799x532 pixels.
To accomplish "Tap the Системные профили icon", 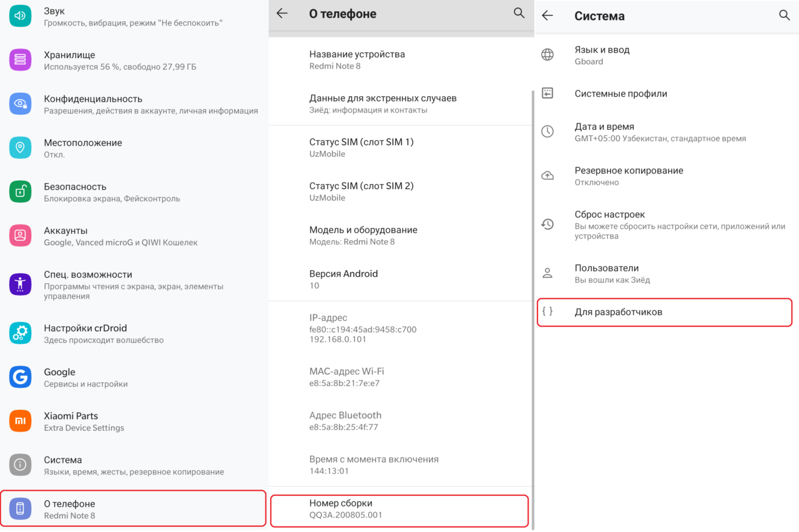I will click(x=547, y=93).
